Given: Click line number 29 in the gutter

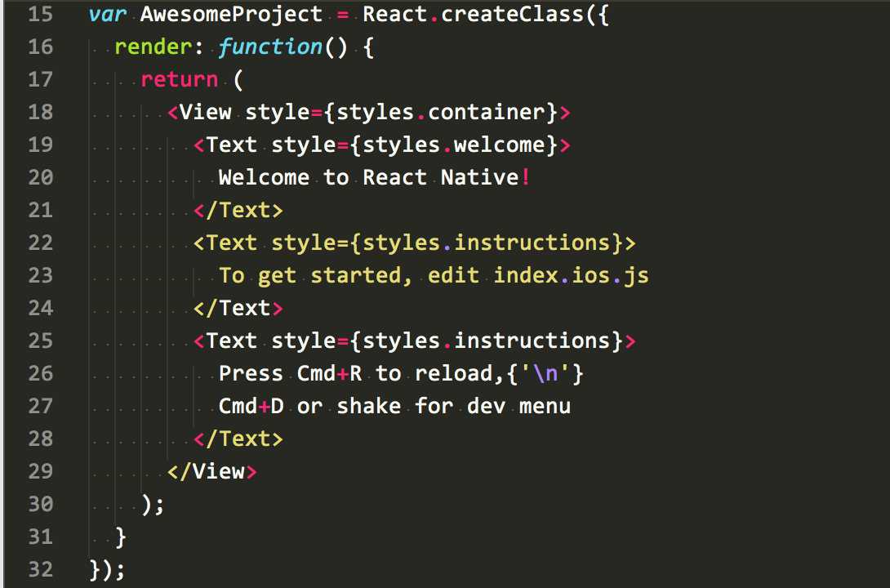Looking at the screenshot, I should point(40,471).
